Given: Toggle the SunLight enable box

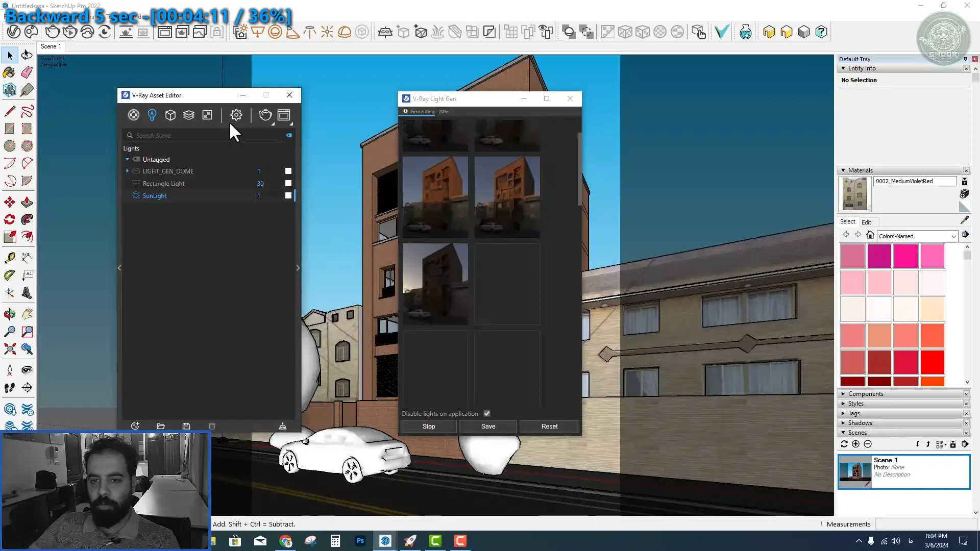Looking at the screenshot, I should click(288, 195).
